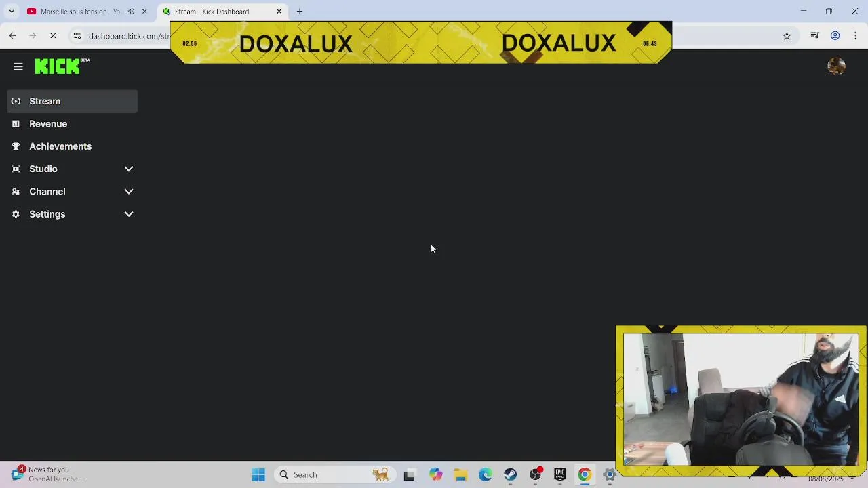868x488 pixels.
Task: Open Chrome three-dot menu
Action: 855,36
